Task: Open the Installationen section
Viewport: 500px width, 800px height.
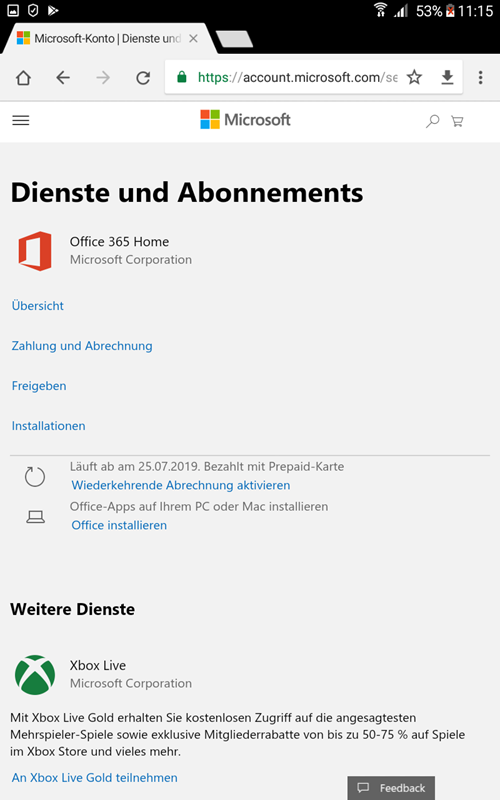Action: point(48,426)
